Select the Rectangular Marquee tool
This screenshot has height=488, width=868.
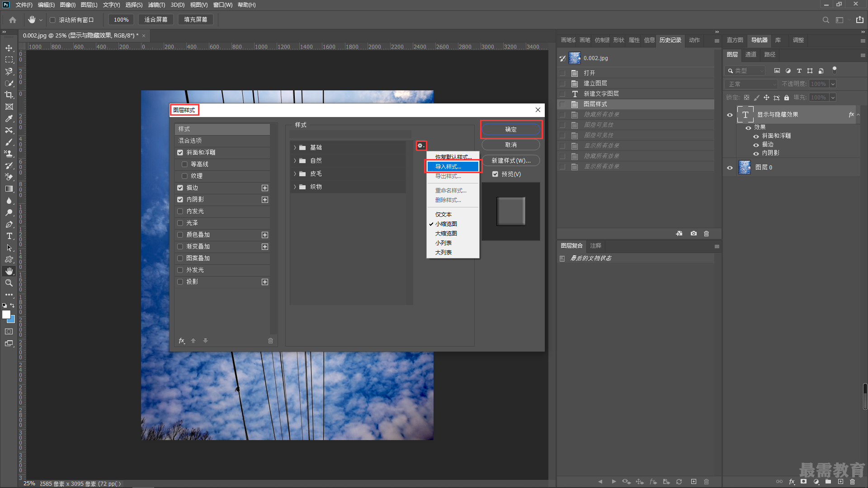pyautogui.click(x=9, y=60)
